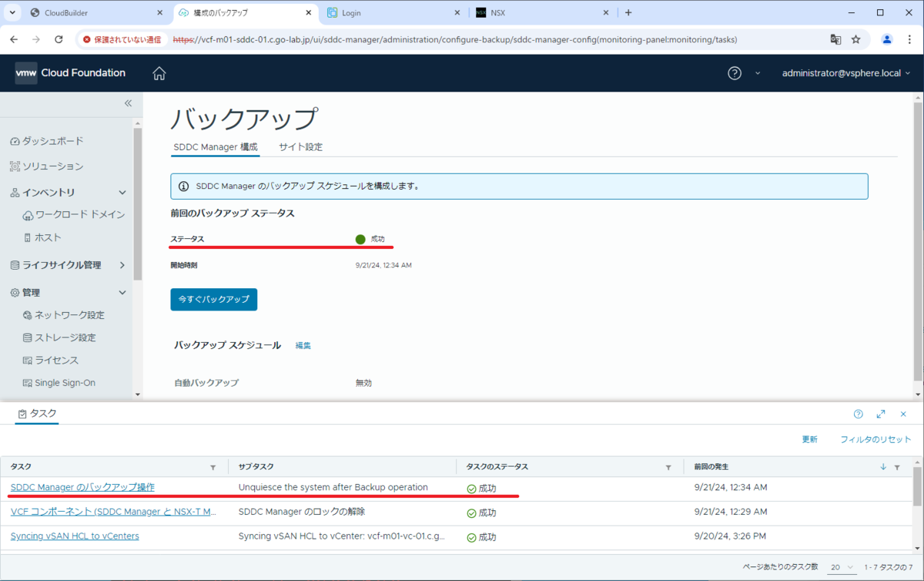Open the help question mark icon in header

point(735,73)
